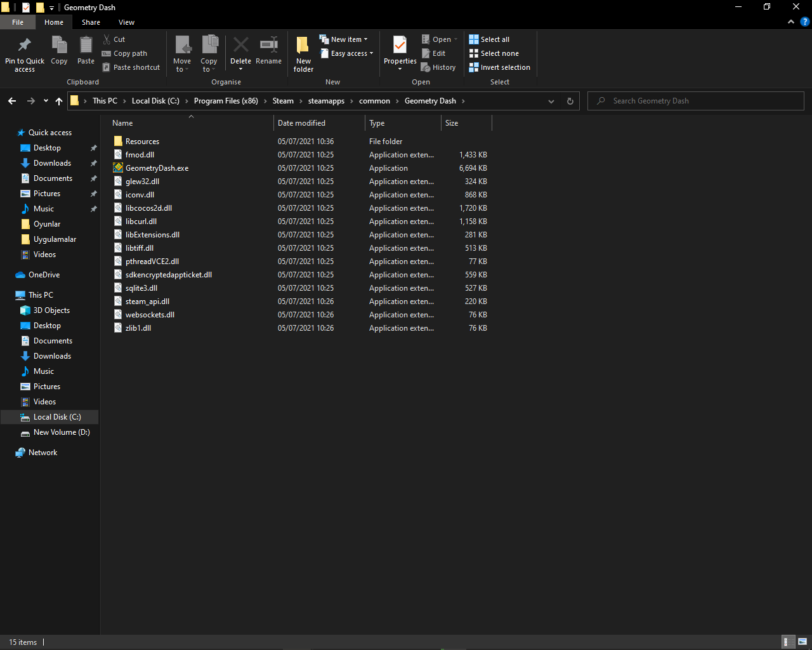Viewport: 812px width, 650px height.
Task: Show recent locations dropdown
Action: (x=46, y=101)
